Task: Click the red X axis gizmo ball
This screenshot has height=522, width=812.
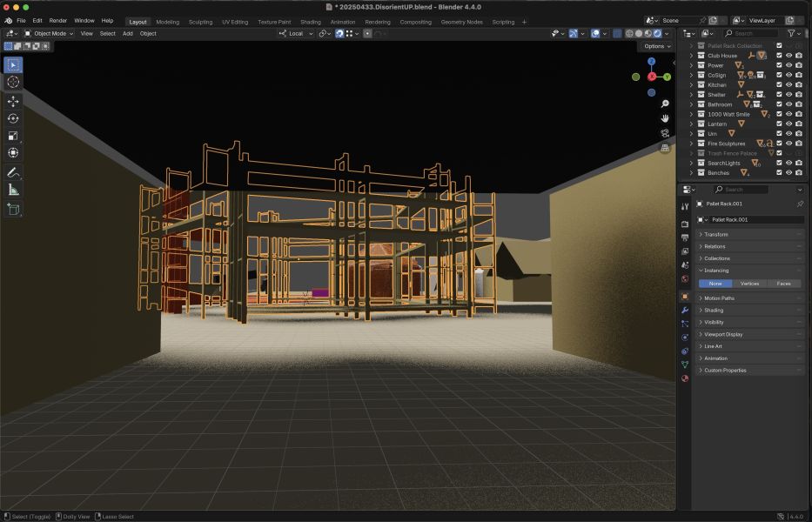Action: pyautogui.click(x=651, y=77)
